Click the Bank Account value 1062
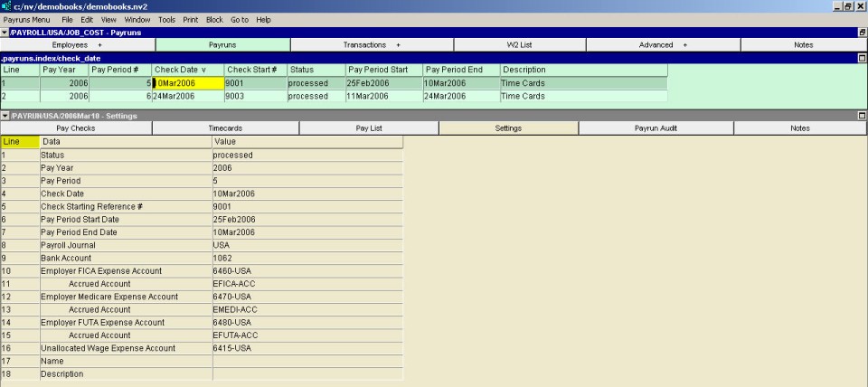The image size is (868, 387). pos(307,258)
